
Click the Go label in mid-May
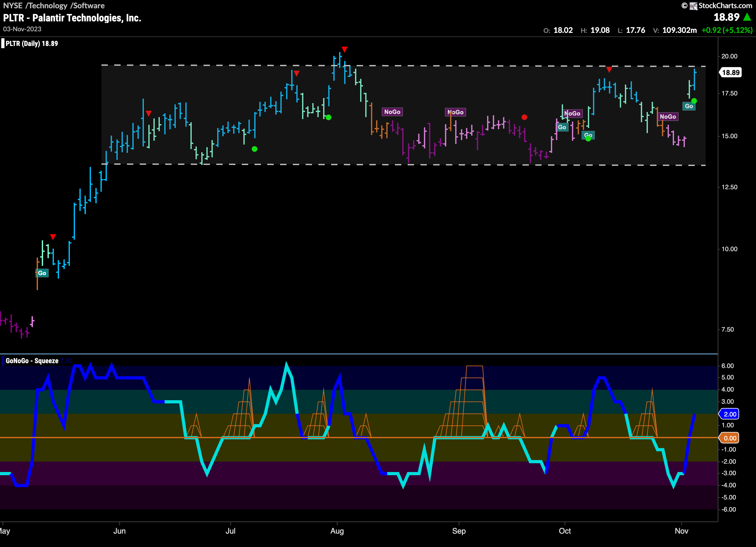click(42, 273)
